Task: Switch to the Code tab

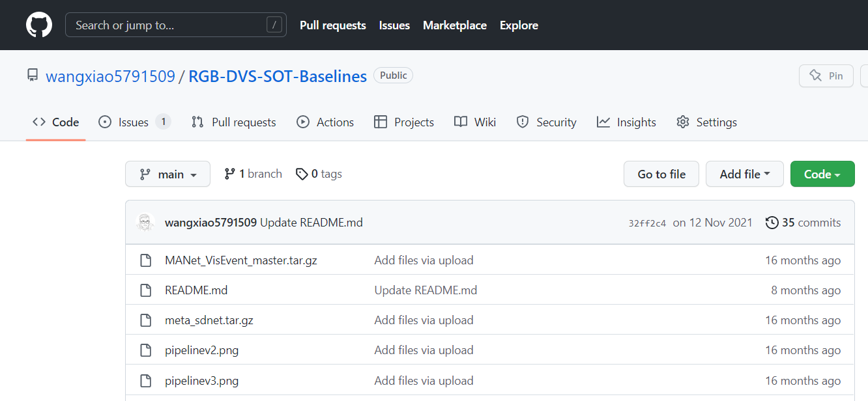Action: [56, 122]
